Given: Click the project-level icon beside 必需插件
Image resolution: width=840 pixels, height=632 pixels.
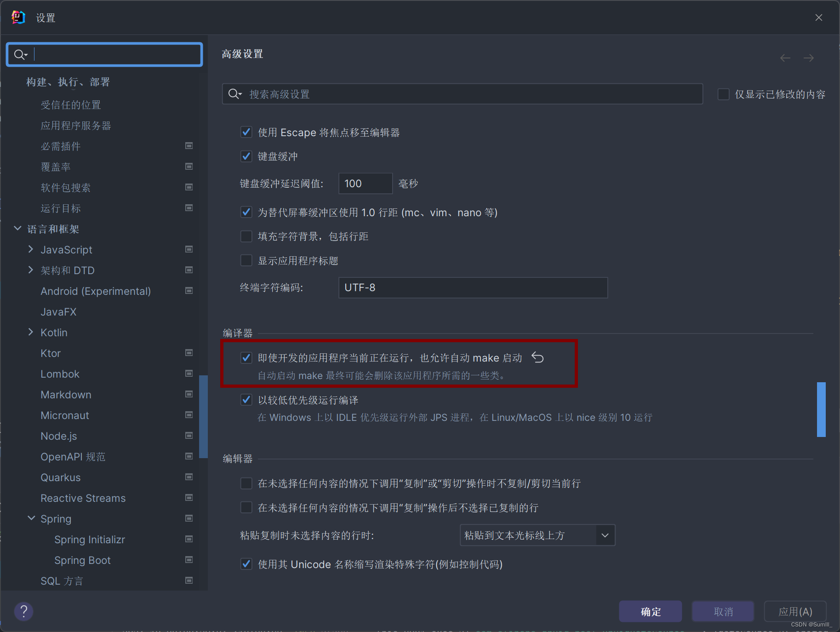Looking at the screenshot, I should (189, 146).
